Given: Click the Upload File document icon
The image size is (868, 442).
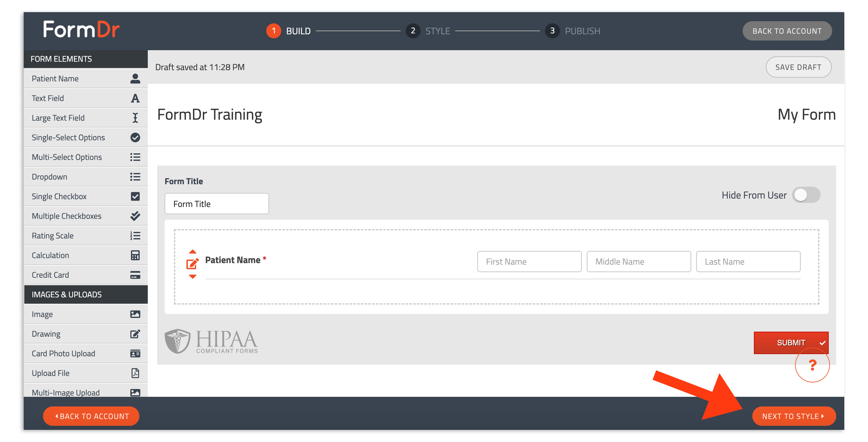Looking at the screenshot, I should [x=135, y=373].
